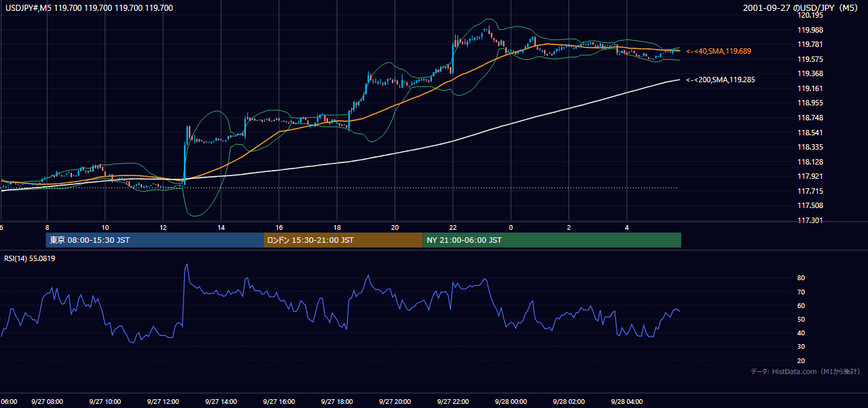Click the 118.541 price axis label
The width and height of the screenshot is (868, 408).
[x=810, y=133]
